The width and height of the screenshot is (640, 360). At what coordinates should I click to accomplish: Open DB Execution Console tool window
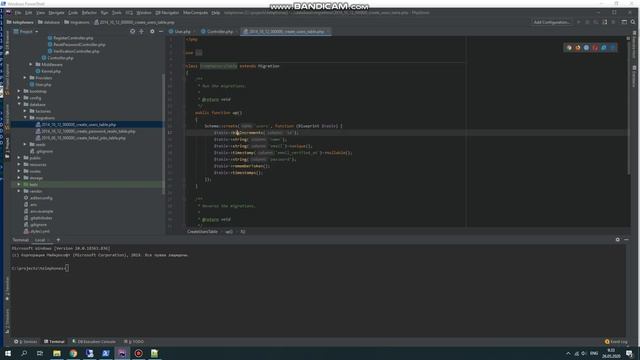94,342
